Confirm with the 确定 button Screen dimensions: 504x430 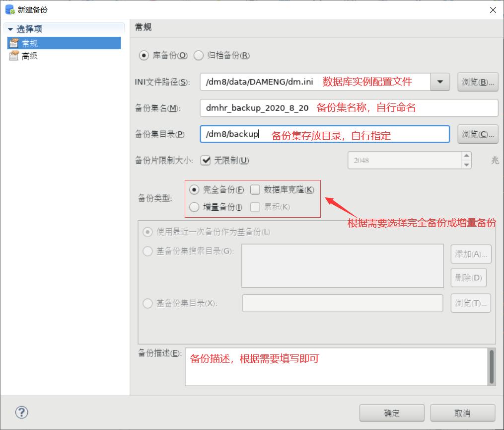[x=392, y=413]
